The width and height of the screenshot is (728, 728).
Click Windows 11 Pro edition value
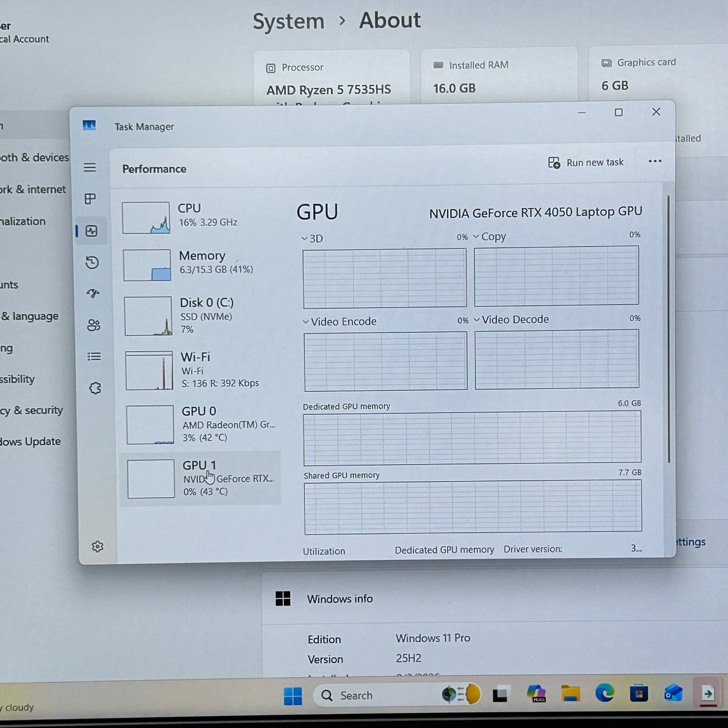(x=433, y=638)
